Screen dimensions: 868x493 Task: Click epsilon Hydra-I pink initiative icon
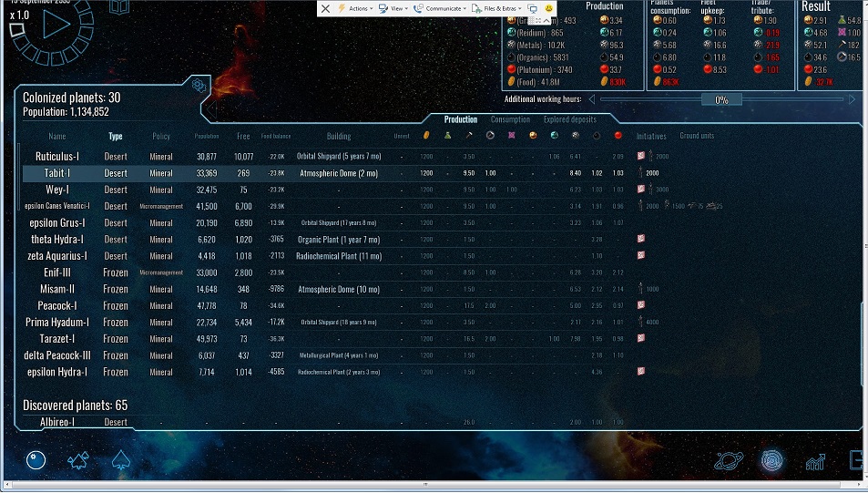(x=640, y=371)
